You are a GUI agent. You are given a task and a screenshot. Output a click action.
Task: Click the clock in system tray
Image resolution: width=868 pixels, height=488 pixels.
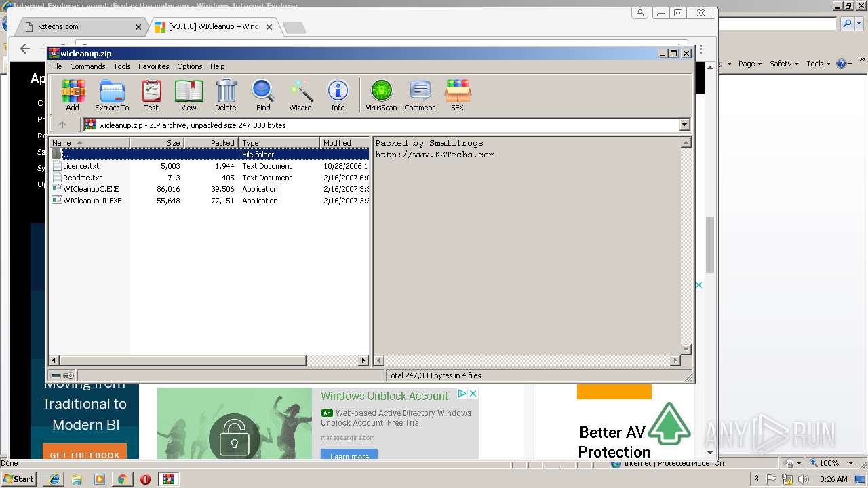pyautogui.click(x=833, y=479)
